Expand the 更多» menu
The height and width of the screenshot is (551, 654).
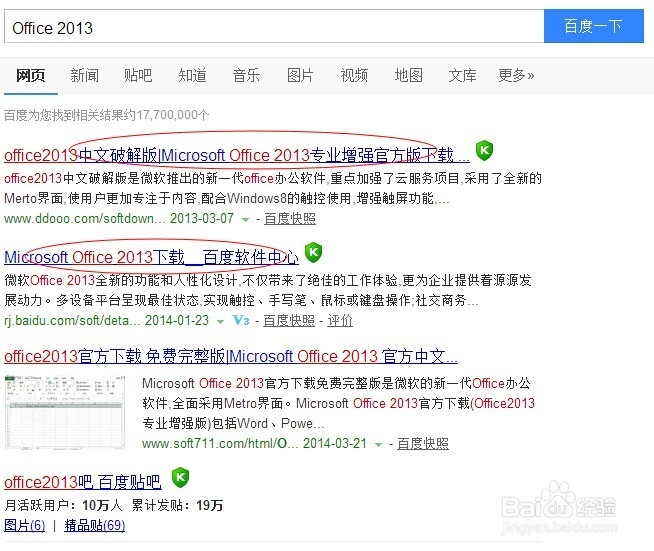point(516,75)
